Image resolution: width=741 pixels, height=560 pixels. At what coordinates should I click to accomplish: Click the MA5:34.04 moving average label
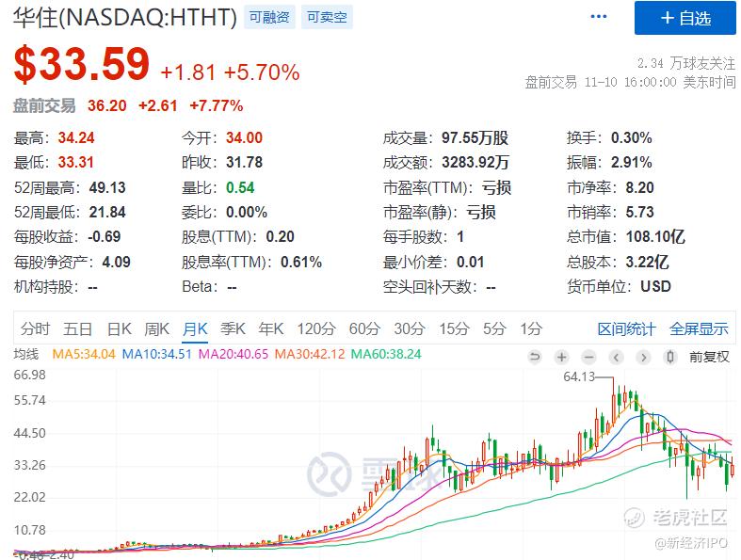[84, 354]
